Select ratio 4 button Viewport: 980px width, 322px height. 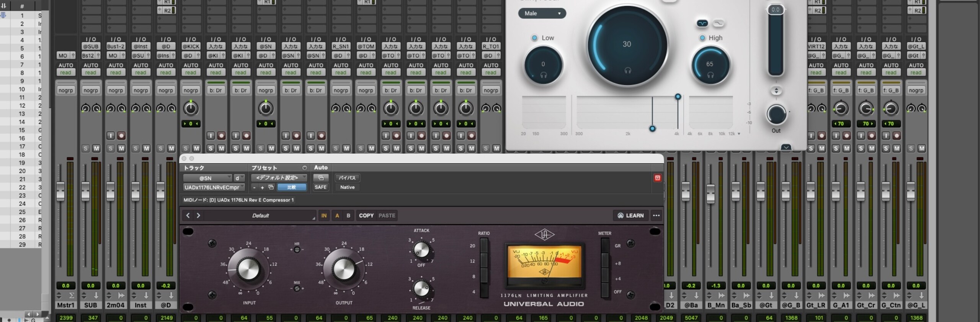tap(484, 291)
